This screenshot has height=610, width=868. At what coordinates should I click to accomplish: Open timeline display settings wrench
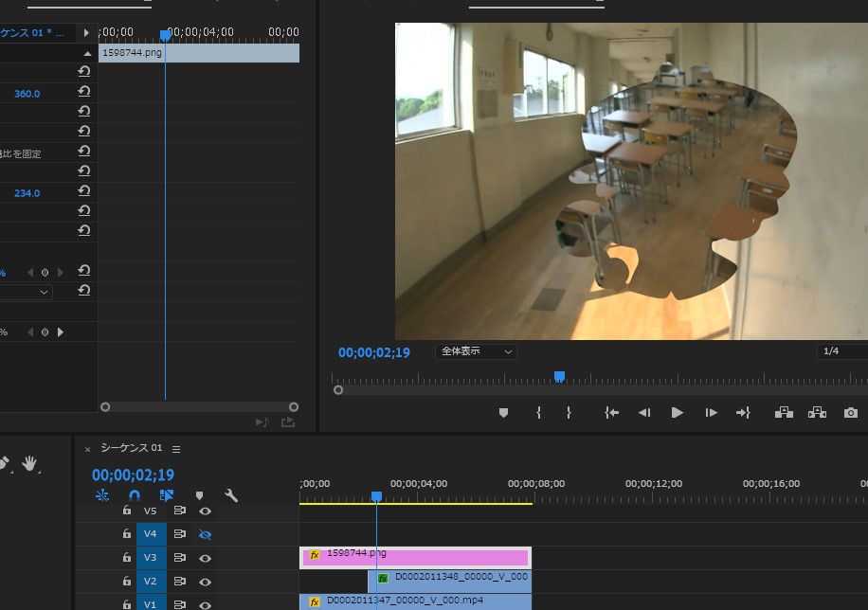pos(230,495)
